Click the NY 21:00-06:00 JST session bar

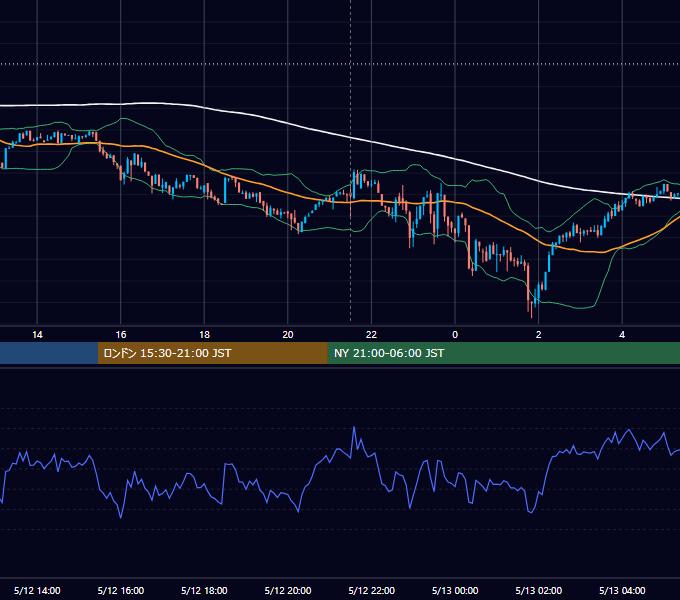(503, 353)
